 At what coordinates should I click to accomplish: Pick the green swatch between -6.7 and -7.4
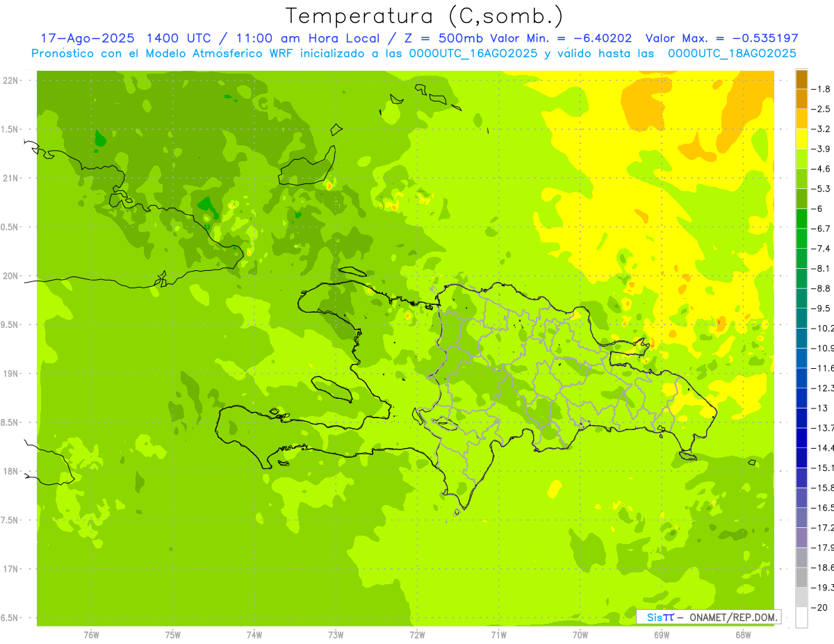point(801,238)
